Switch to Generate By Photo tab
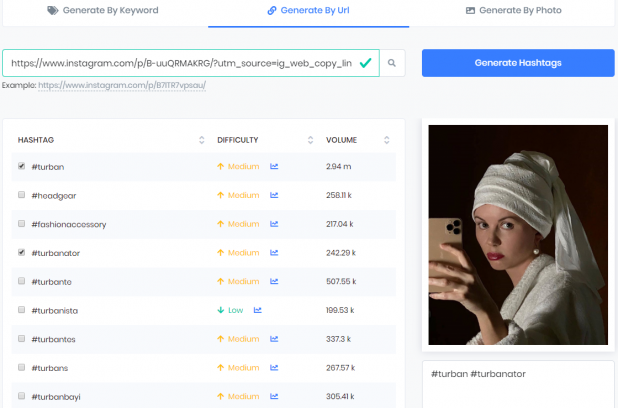The height and width of the screenshot is (408, 618). (514, 11)
